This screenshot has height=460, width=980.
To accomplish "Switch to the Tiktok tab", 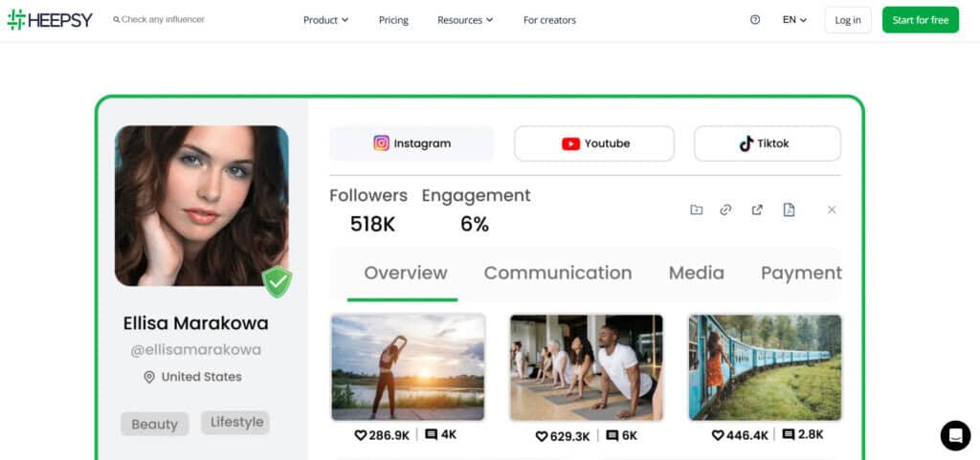I will (768, 143).
